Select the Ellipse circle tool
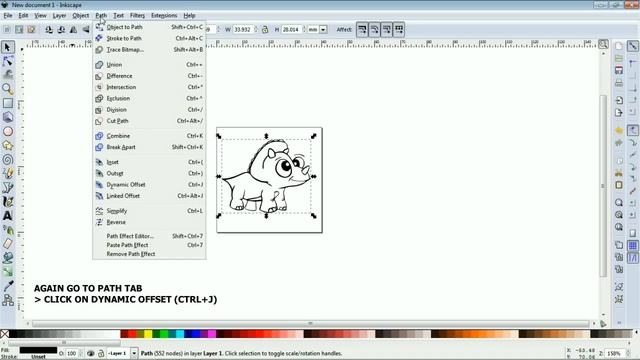640x360 pixels. click(7, 131)
